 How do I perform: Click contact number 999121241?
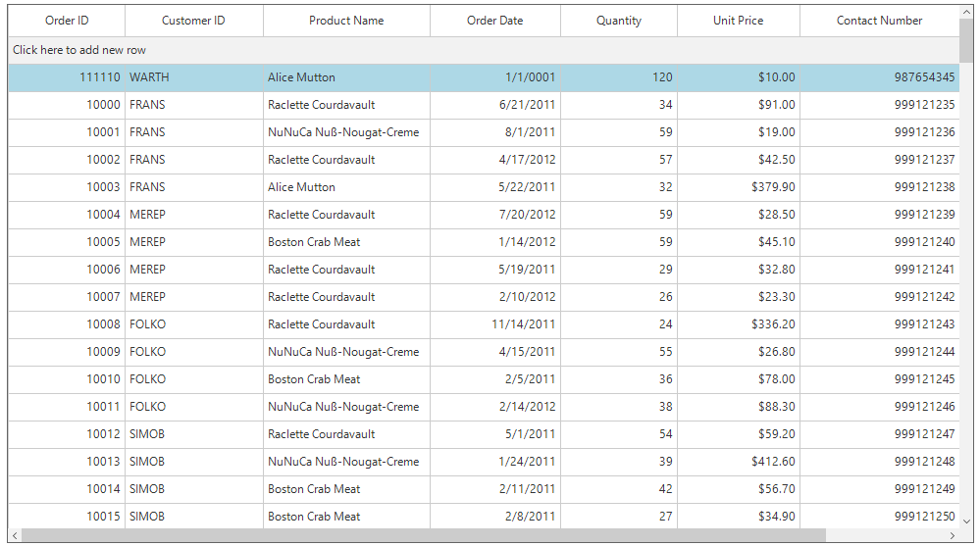click(x=879, y=270)
